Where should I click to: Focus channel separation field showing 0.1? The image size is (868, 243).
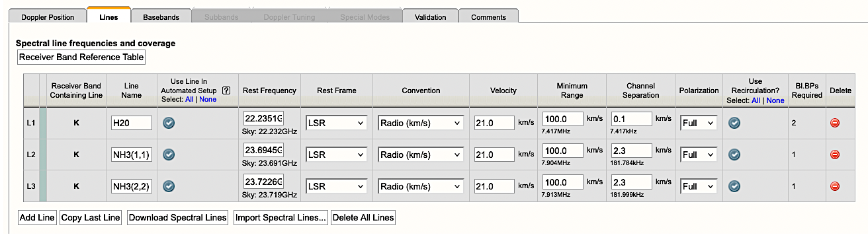pos(632,119)
